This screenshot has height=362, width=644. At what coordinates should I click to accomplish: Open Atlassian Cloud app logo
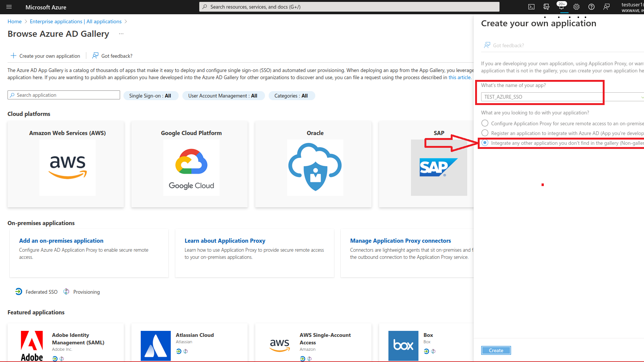tap(156, 346)
